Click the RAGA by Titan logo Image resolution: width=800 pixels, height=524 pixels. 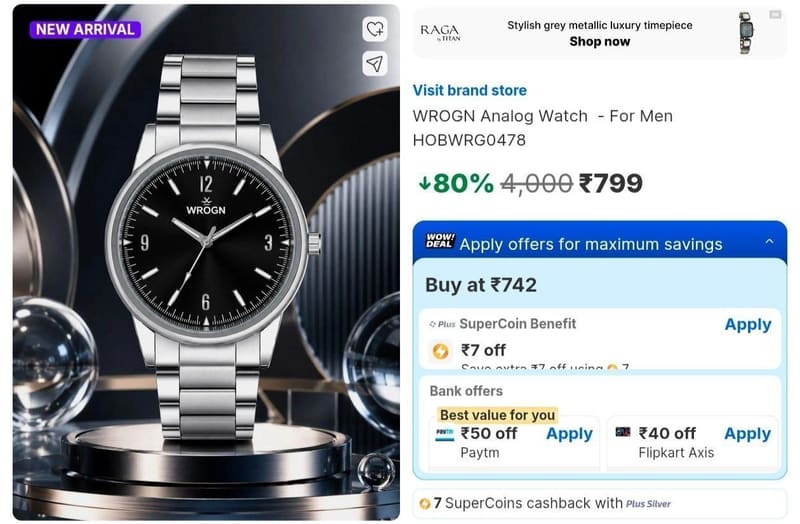(x=440, y=33)
